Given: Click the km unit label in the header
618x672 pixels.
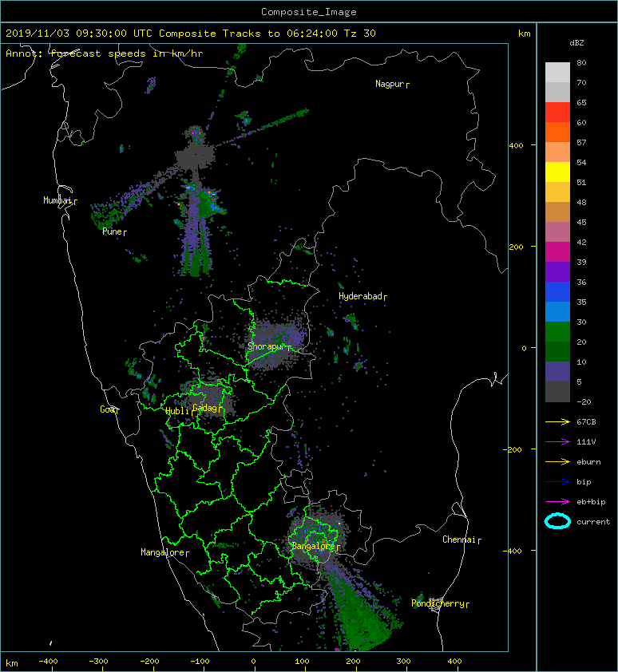Looking at the screenshot, I should [x=524, y=34].
